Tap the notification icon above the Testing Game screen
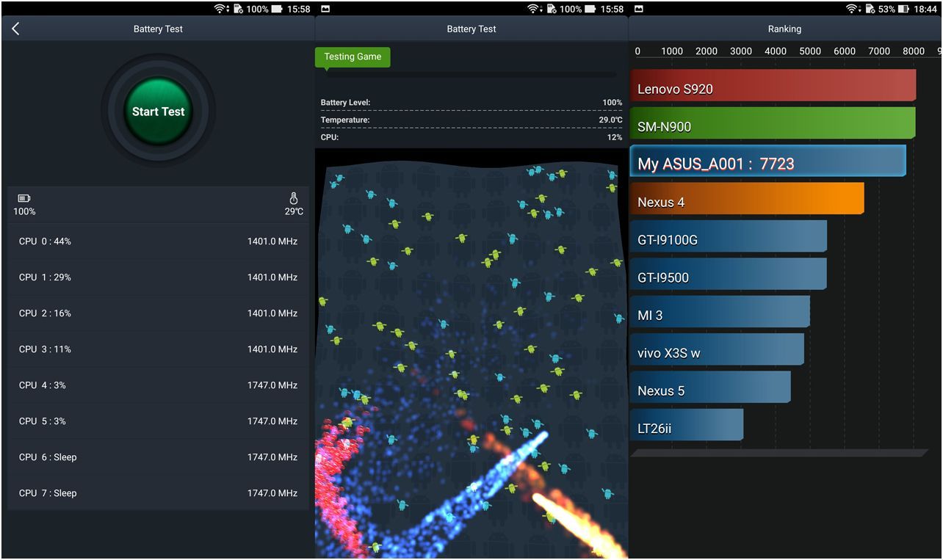 (325, 9)
